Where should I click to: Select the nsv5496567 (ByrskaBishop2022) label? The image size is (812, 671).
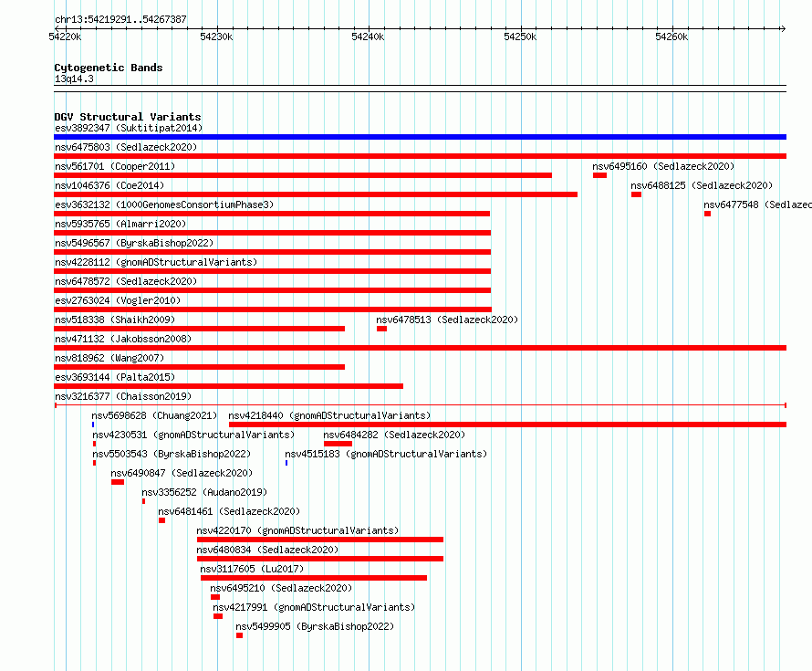tap(134, 243)
